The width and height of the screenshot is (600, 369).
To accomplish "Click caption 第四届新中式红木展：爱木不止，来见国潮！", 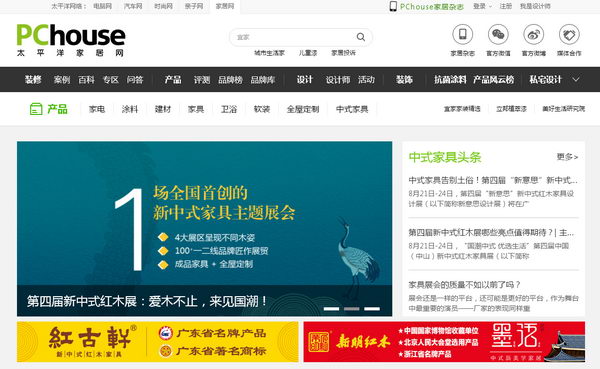I will click(147, 301).
